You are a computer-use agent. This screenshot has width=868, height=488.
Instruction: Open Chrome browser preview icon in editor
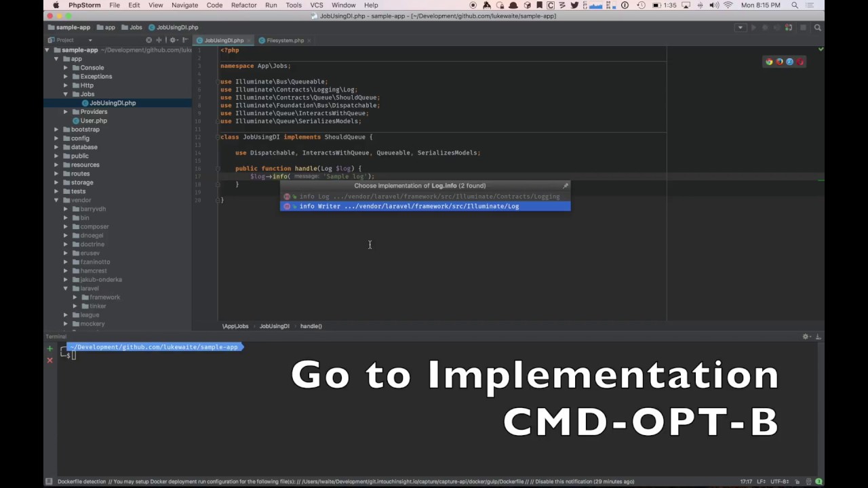769,62
